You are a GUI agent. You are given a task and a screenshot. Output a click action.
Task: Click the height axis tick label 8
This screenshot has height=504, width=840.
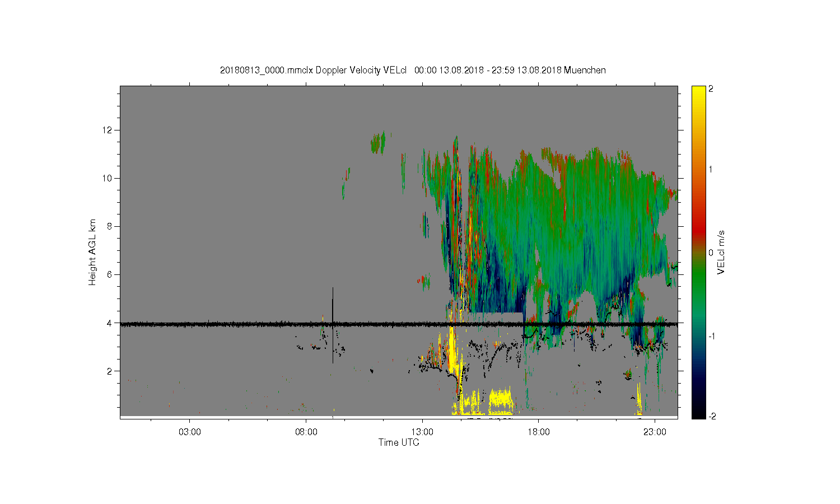point(110,226)
